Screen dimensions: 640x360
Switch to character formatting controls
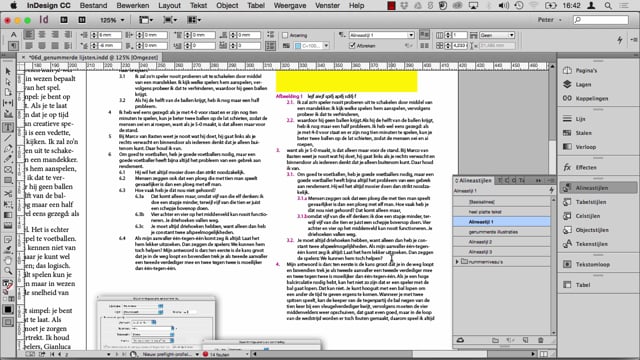[x=13, y=35]
